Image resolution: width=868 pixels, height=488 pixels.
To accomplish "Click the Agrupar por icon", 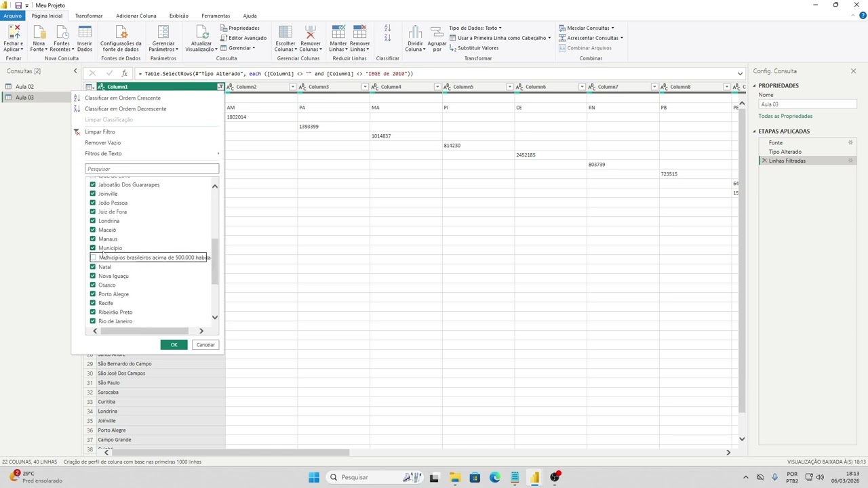I will point(437,32).
